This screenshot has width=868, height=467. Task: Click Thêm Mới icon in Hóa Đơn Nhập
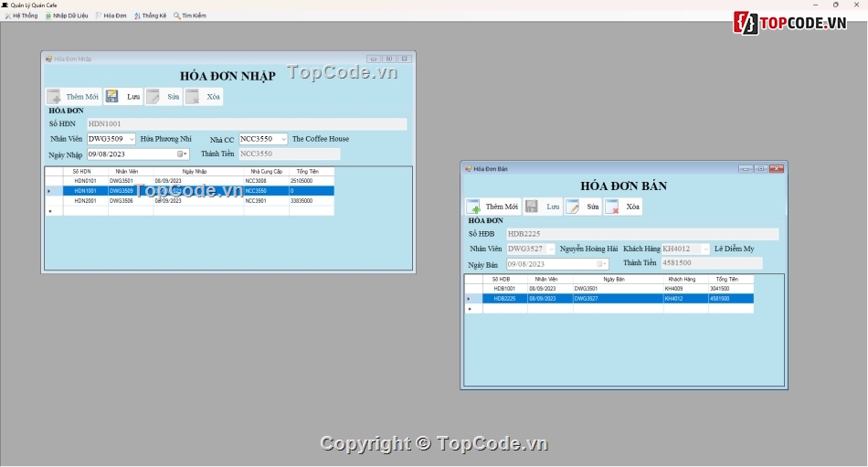[54, 96]
